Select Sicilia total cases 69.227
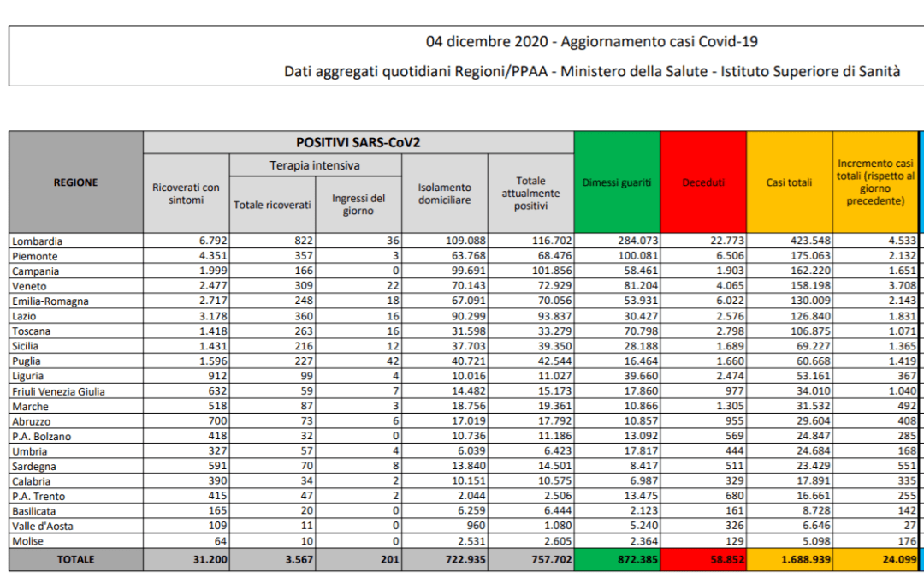924x578 pixels. [x=814, y=346]
